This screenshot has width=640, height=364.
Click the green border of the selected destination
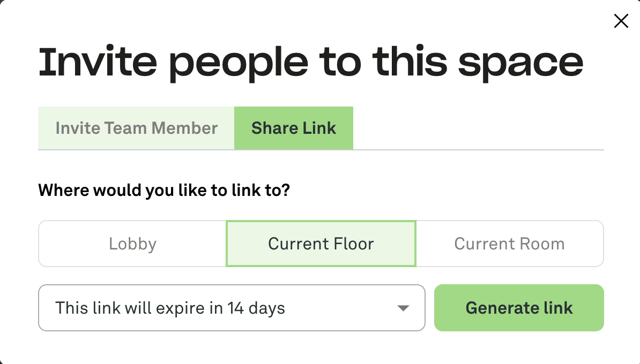(321, 222)
